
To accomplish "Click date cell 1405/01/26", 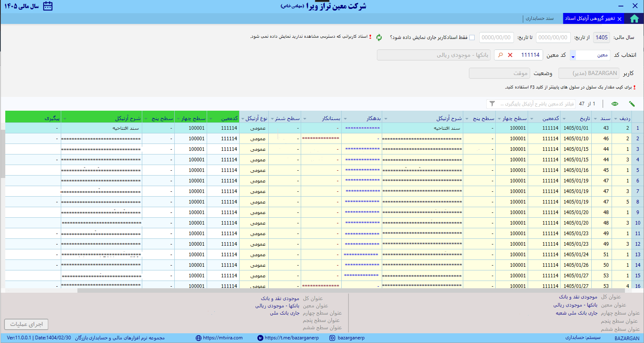I will (x=576, y=265).
